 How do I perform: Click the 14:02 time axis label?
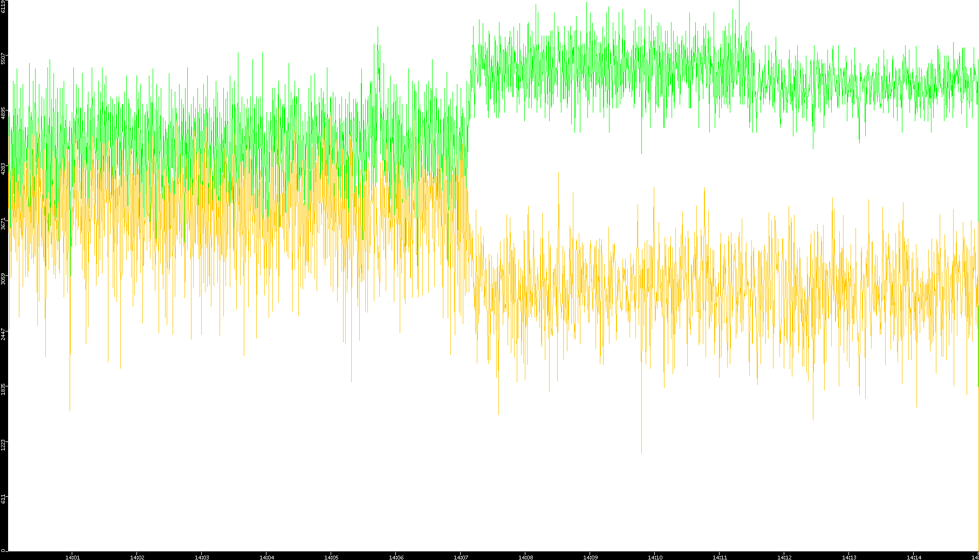click(x=137, y=557)
